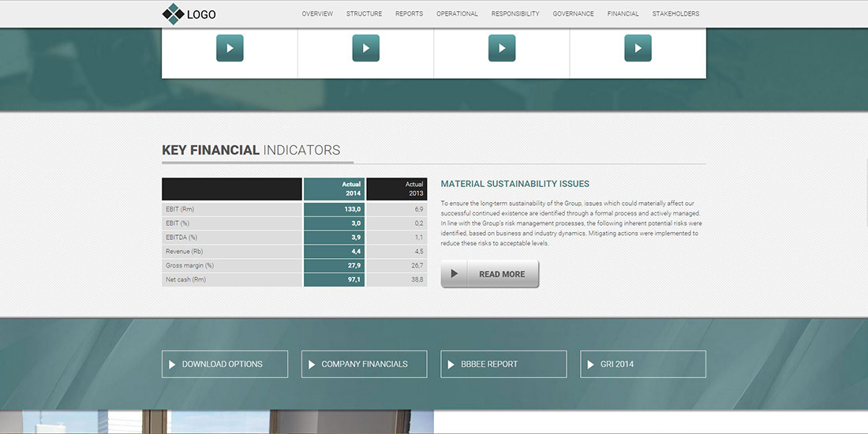Click arrow icon beside Download Options
The width and height of the screenshot is (868, 434).
pyautogui.click(x=172, y=365)
